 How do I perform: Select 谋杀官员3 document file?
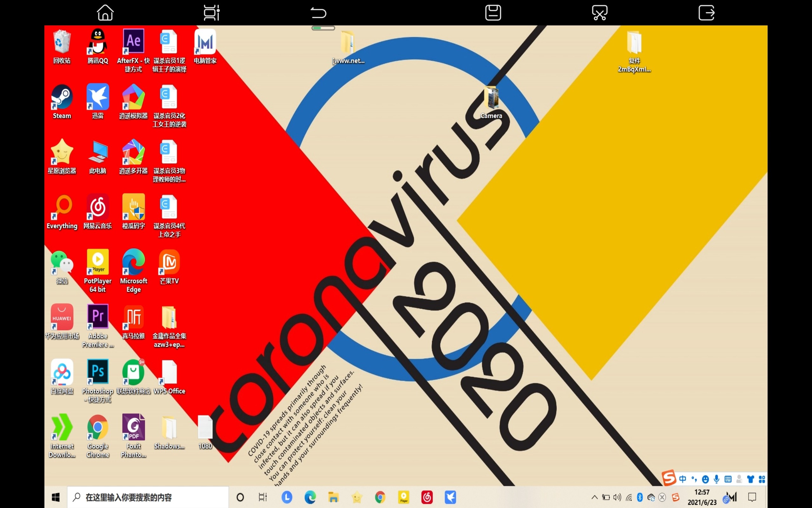click(x=169, y=152)
